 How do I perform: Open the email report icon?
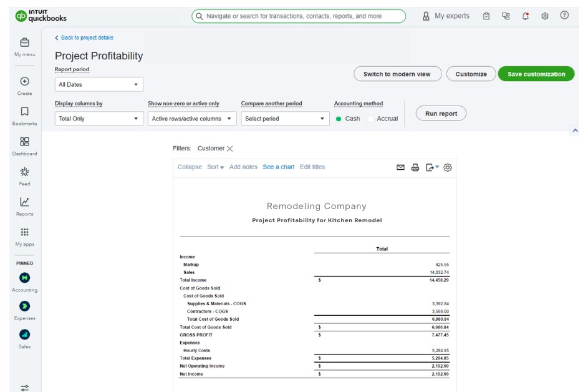[401, 167]
